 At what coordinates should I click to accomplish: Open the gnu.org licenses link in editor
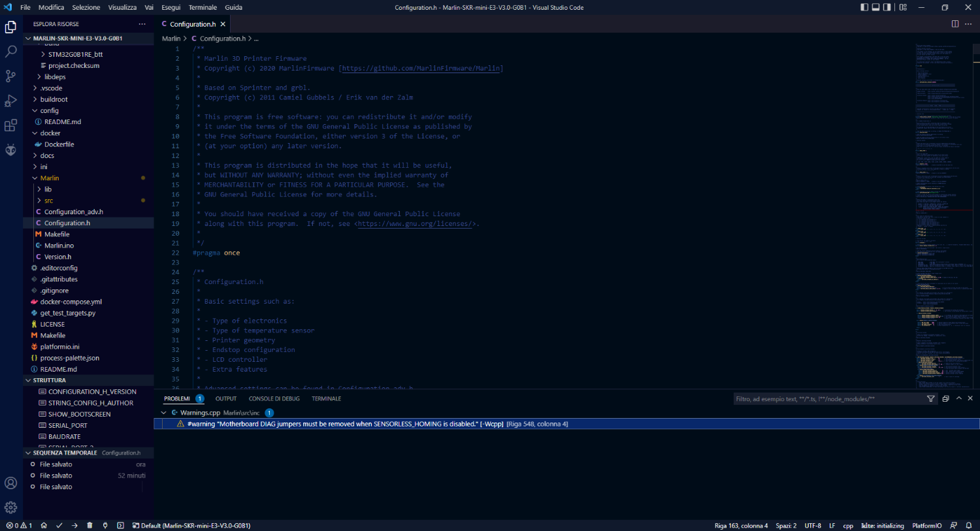[x=416, y=223]
